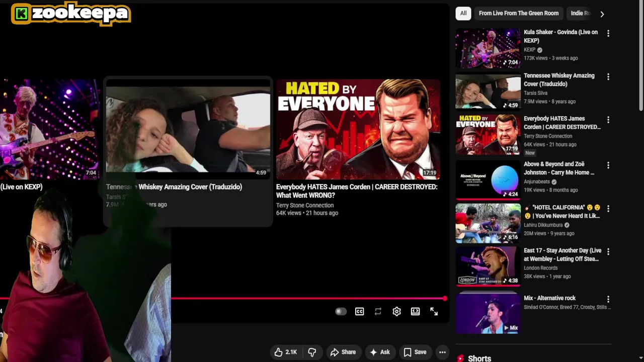Screen dimensions: 644x362
Task: Open Above & Beyond Carry Me Home thumbnail
Action: coord(488,180)
